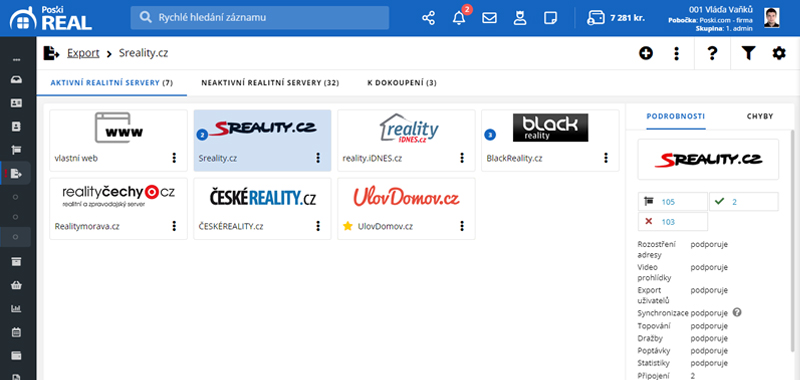Focus the Rychlé hledání záznamu search field

point(260,18)
